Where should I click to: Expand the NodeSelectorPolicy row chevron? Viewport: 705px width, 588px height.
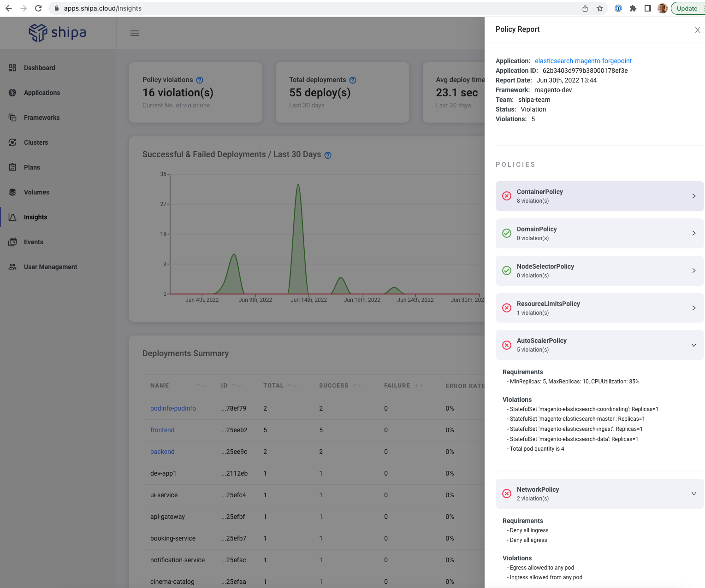(x=694, y=270)
